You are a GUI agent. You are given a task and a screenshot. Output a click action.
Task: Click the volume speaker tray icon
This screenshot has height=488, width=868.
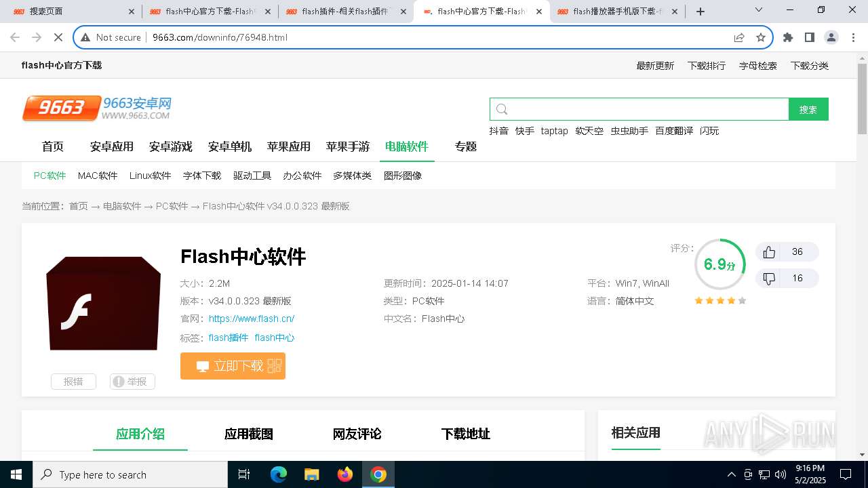[781, 474]
